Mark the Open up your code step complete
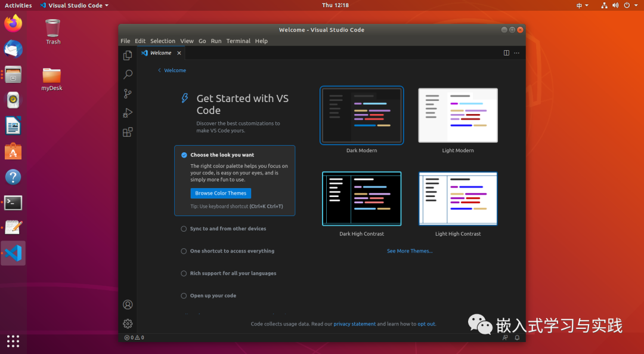 pyautogui.click(x=184, y=295)
